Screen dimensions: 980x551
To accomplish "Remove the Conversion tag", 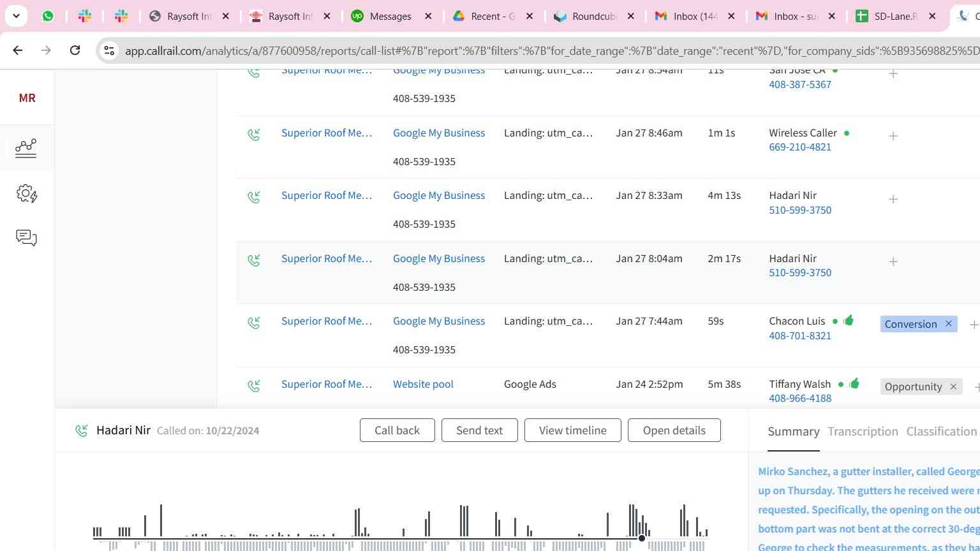I will pos(948,324).
